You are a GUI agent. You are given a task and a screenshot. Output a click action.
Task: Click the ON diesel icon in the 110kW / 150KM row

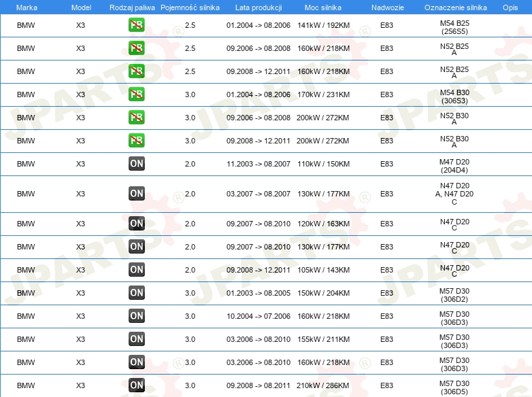coord(136,163)
